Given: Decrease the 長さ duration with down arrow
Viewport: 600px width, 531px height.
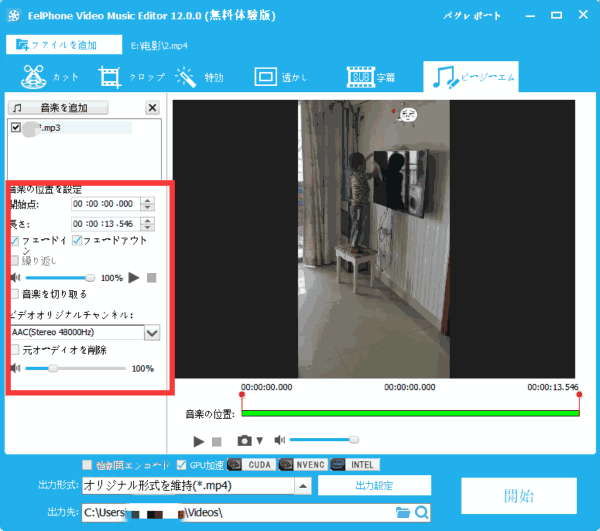Looking at the screenshot, I should (x=148, y=227).
